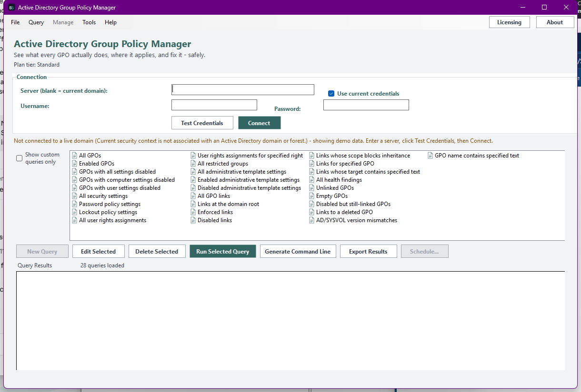Click the app icon in the title bar

(x=11, y=7)
